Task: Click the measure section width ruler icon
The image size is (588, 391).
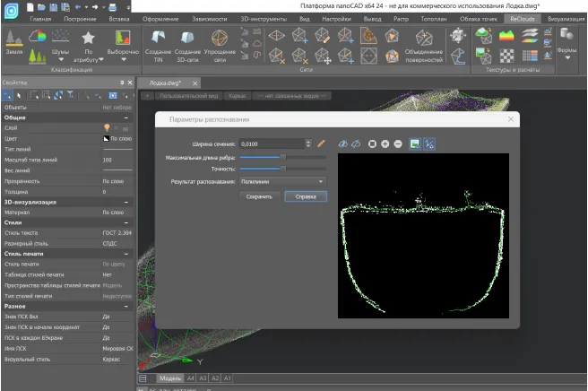Action: click(322, 143)
